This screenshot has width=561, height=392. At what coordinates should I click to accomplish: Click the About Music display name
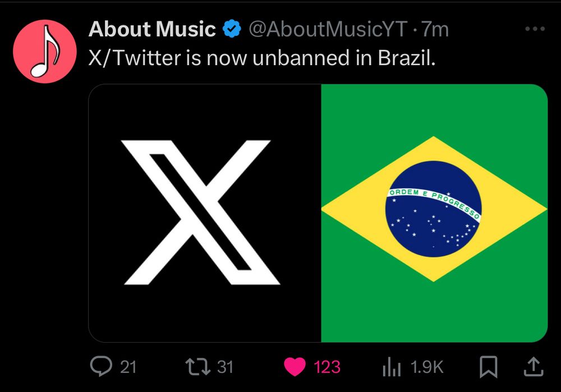(152, 30)
